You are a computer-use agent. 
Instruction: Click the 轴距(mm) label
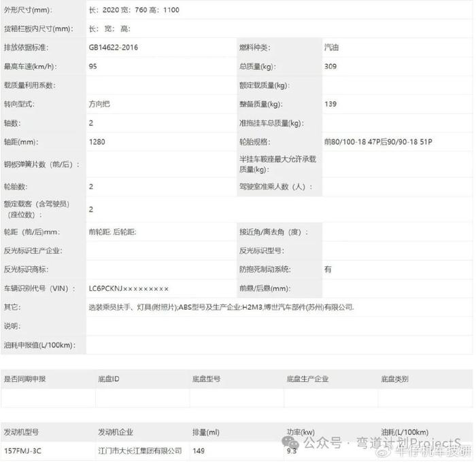point(21,142)
